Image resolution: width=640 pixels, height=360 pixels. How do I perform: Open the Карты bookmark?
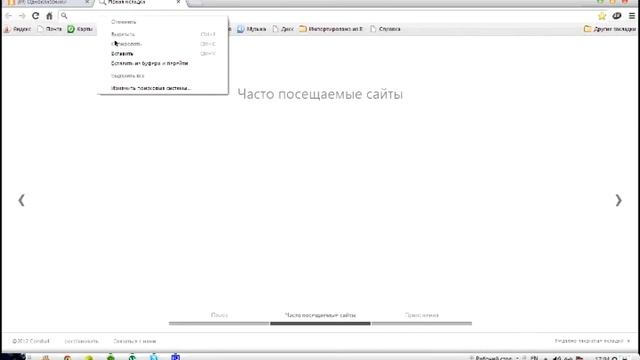(80, 29)
